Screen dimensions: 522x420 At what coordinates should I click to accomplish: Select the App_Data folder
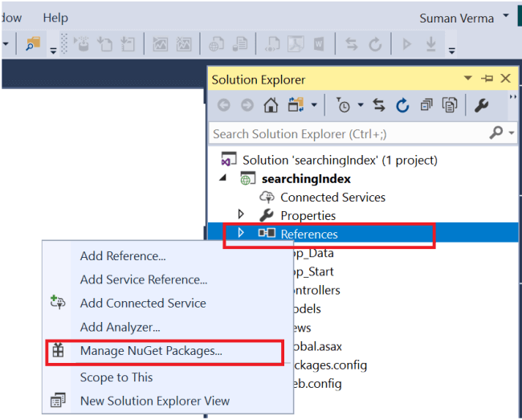[313, 253]
